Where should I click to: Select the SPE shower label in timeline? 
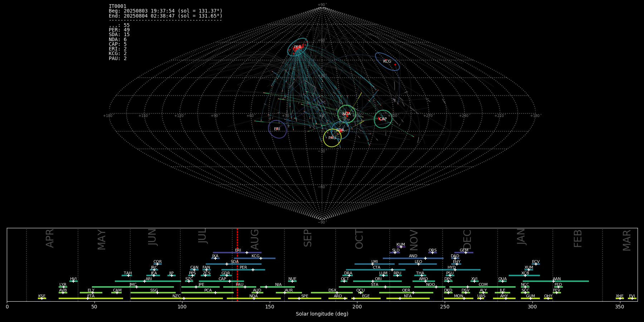304,296
